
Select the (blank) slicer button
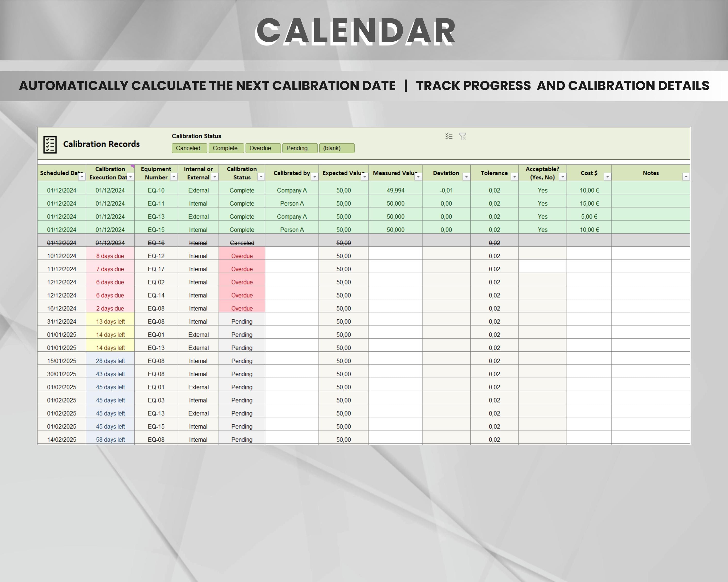[337, 148]
